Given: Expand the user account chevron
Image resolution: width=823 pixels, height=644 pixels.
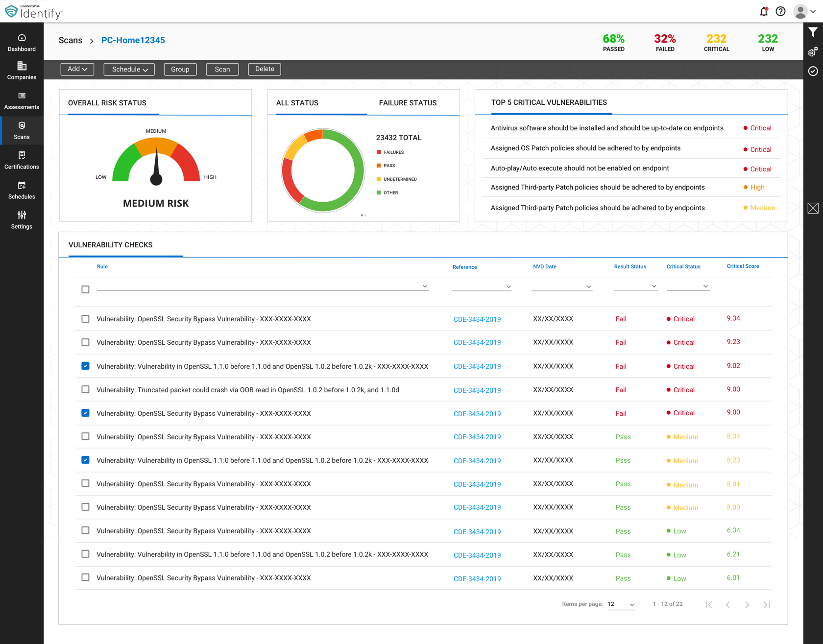Looking at the screenshot, I should tap(813, 11).
